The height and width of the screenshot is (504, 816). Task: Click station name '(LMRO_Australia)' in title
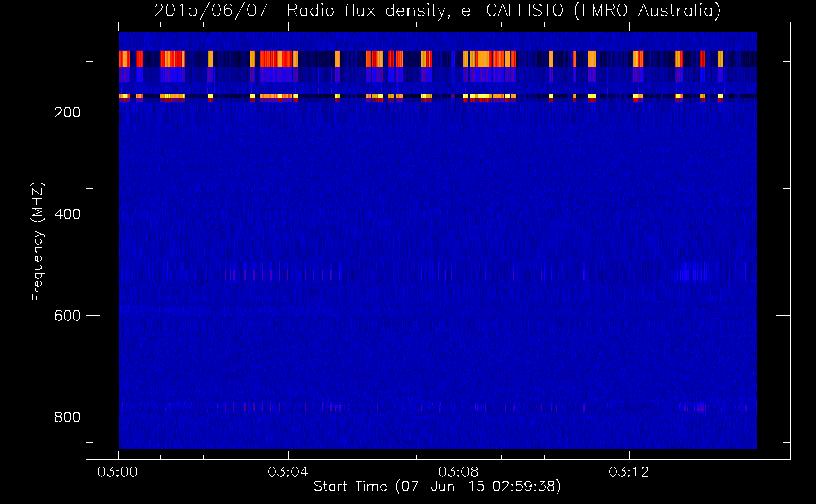coord(647,10)
